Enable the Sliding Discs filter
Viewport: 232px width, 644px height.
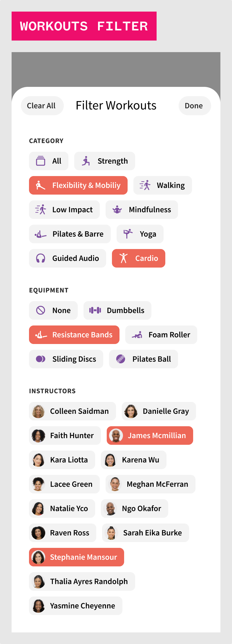pos(66,359)
